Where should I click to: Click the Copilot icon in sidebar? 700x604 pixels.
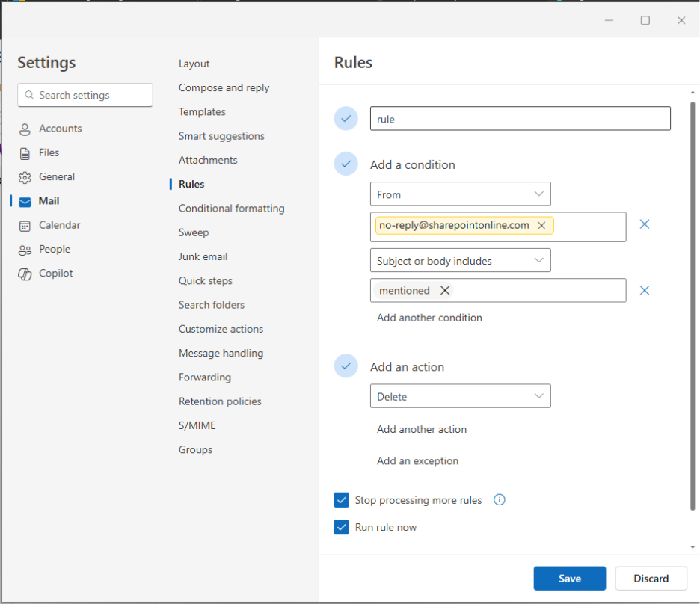pos(25,274)
